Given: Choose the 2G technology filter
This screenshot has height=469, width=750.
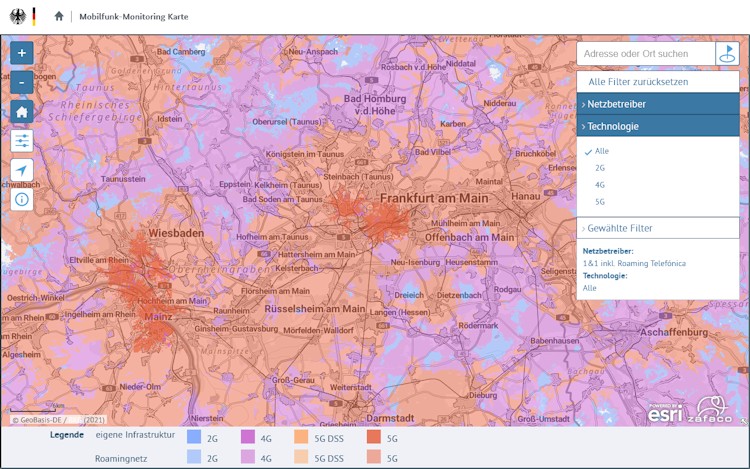Looking at the screenshot, I should point(600,168).
